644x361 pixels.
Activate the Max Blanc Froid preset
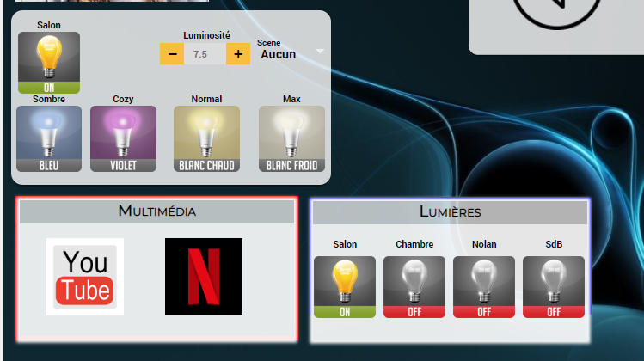(x=291, y=139)
